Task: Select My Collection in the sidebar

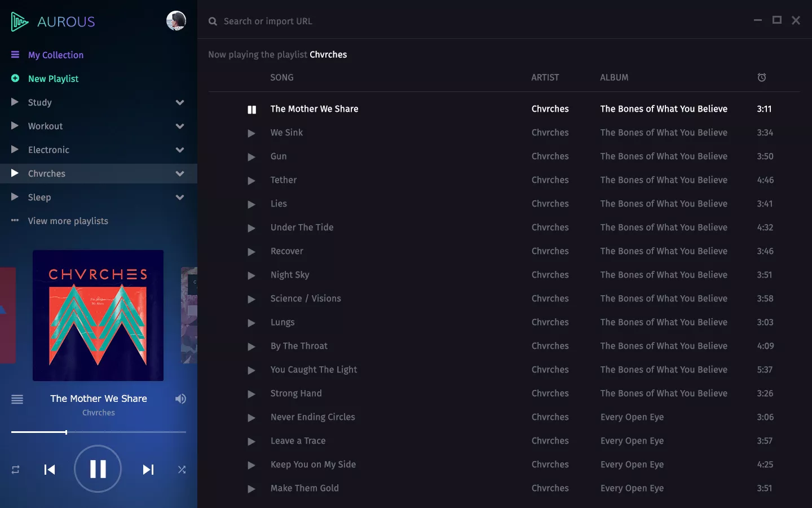Action: click(56, 55)
